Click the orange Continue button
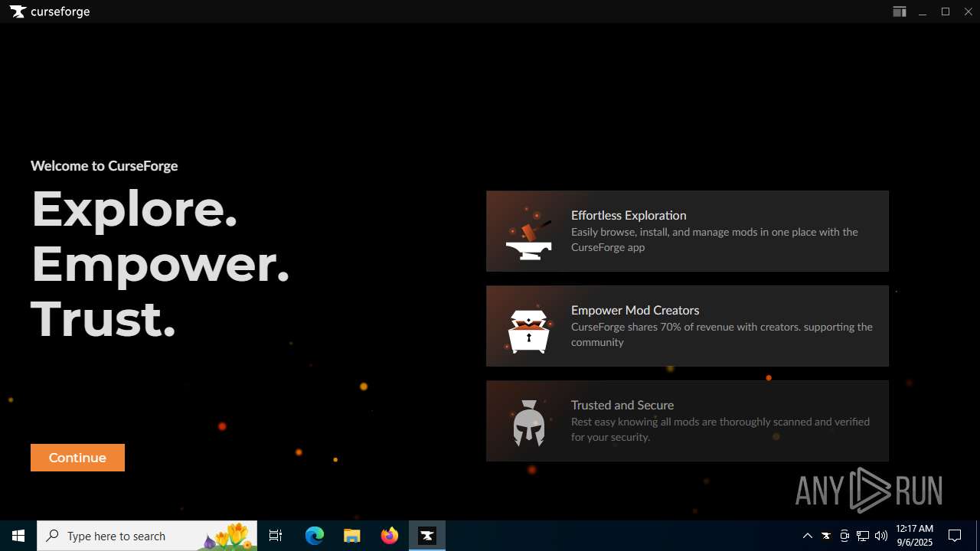980x551 pixels. click(77, 458)
